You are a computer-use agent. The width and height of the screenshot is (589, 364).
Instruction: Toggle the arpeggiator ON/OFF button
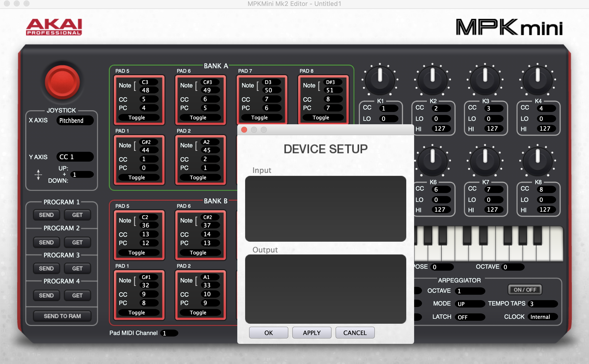[525, 290]
